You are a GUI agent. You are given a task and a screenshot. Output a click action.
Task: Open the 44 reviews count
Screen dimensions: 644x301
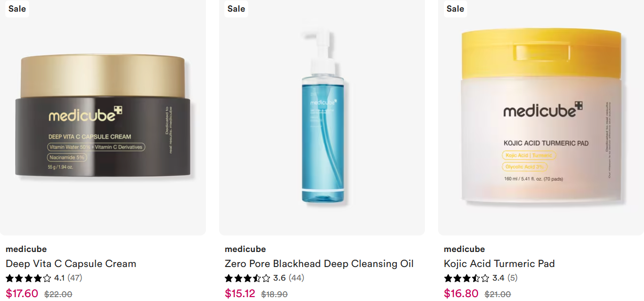click(x=296, y=278)
